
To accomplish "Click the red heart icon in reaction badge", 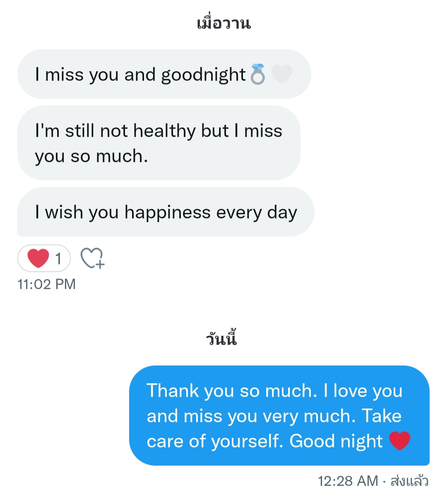I will click(38, 258).
